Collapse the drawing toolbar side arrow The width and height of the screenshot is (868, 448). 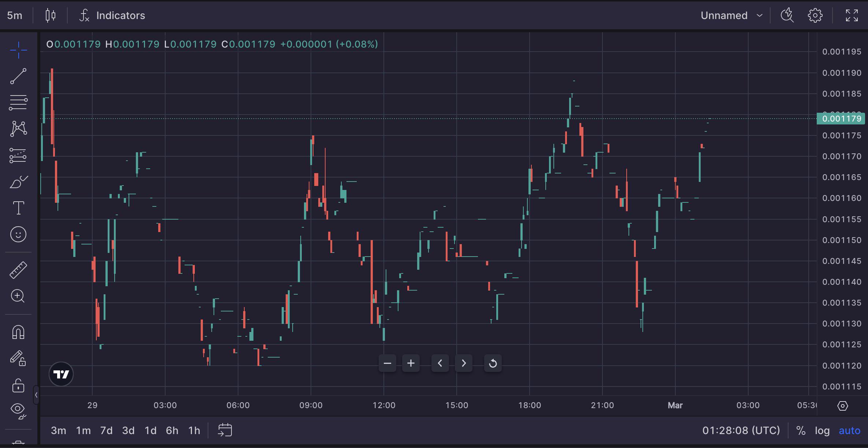36,395
